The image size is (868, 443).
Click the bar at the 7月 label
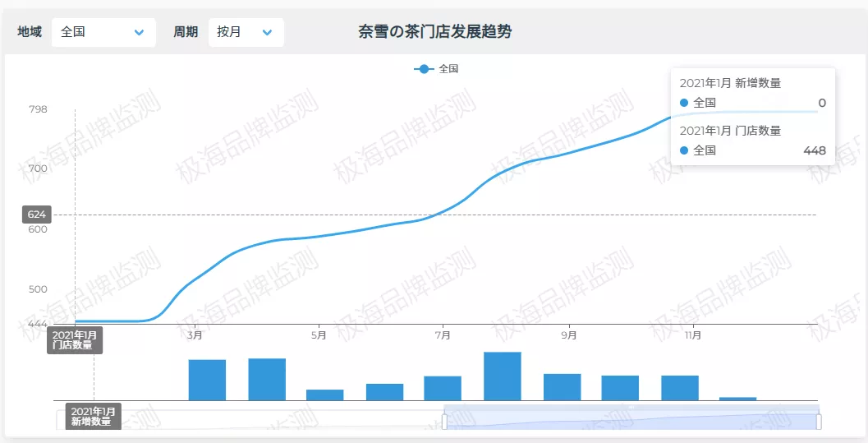[443, 388]
